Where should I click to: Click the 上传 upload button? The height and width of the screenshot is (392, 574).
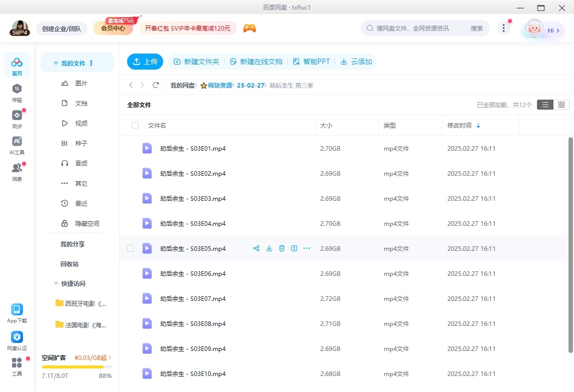[x=145, y=61]
